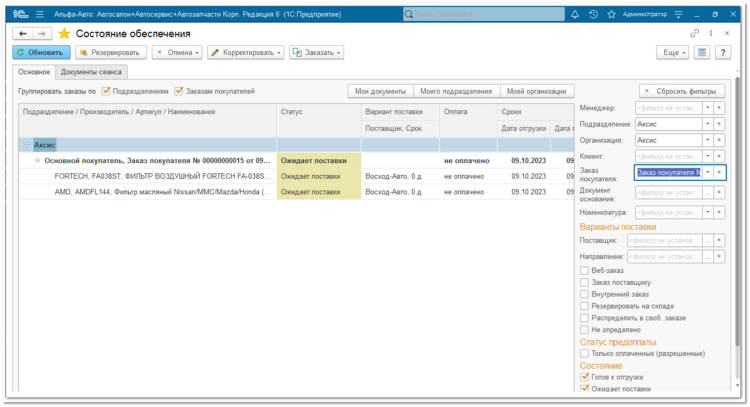Collapse the Основной покупатель order row
The width and height of the screenshot is (750, 407).
coord(37,161)
